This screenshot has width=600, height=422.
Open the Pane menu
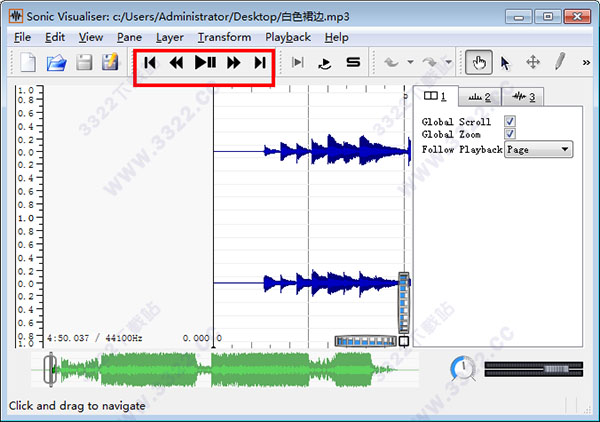[129, 37]
